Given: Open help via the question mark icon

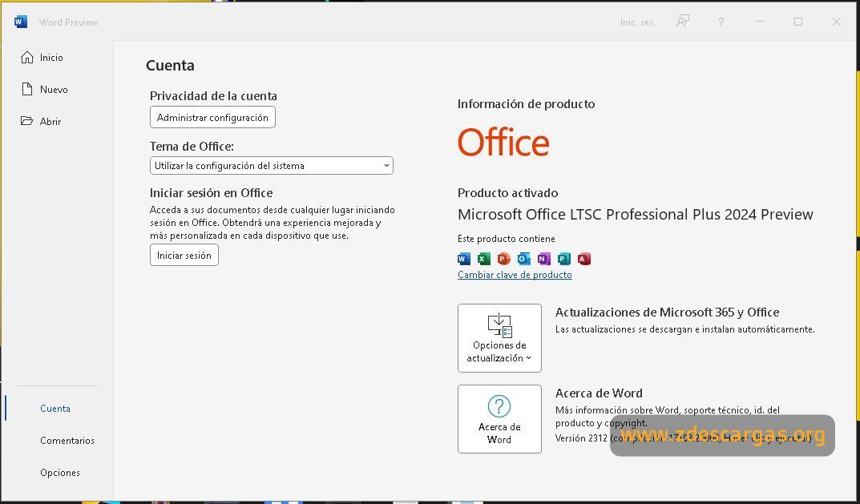Looking at the screenshot, I should tap(721, 22).
